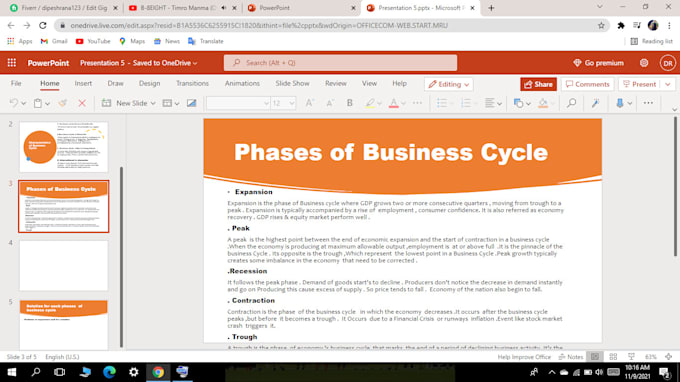Screen dimensions: 680x382
Task: Open the PowerPoint app launcher grid
Action: 12,63
